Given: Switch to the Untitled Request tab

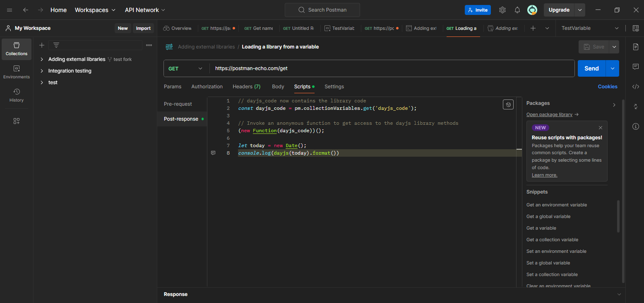Looking at the screenshot, I should (298, 28).
